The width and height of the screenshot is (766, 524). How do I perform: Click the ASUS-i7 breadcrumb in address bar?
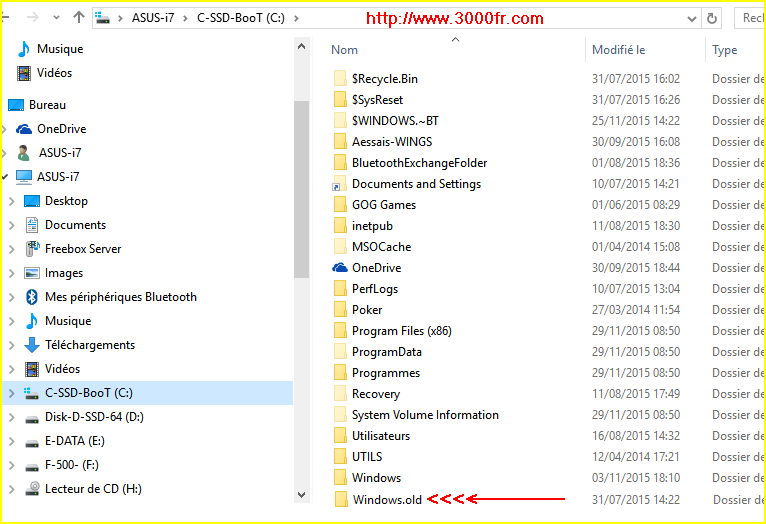[153, 18]
